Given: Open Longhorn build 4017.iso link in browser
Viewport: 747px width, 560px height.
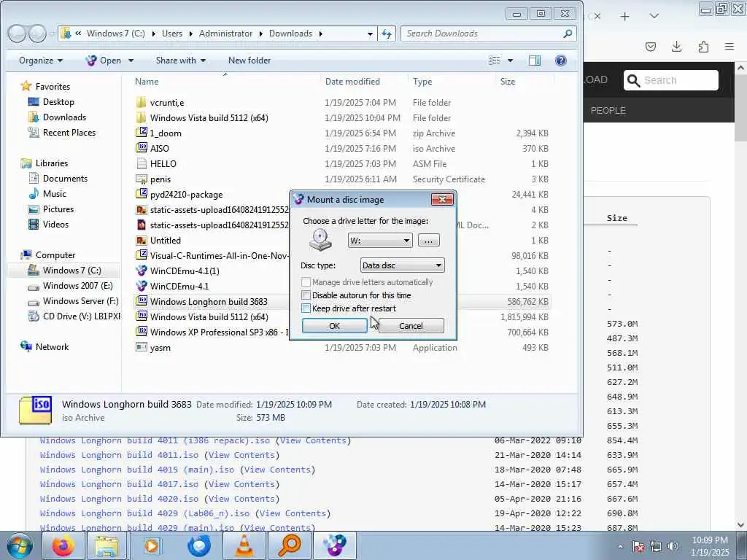Looking at the screenshot, I should (x=119, y=484).
